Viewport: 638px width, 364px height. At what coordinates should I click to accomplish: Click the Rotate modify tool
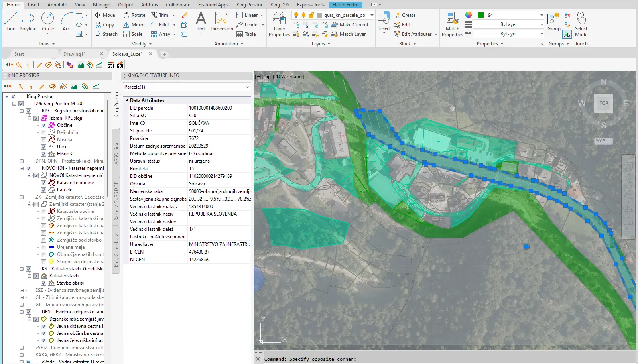point(134,15)
